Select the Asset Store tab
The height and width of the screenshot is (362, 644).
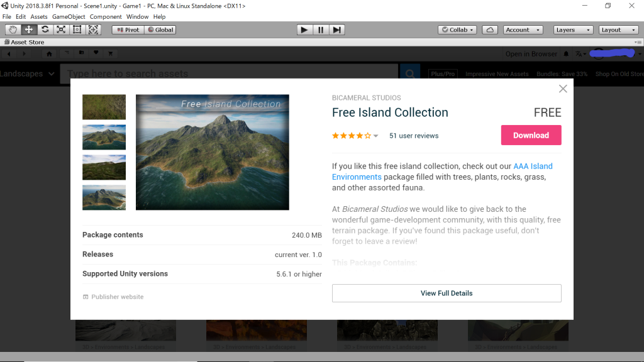(x=25, y=42)
